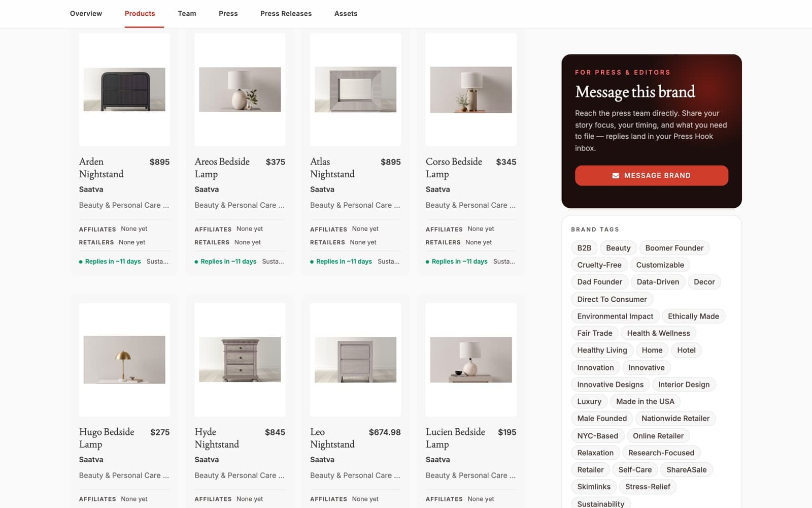This screenshot has width=812, height=508.
Task: Select the Stress-Relief tag
Action: 648,487
